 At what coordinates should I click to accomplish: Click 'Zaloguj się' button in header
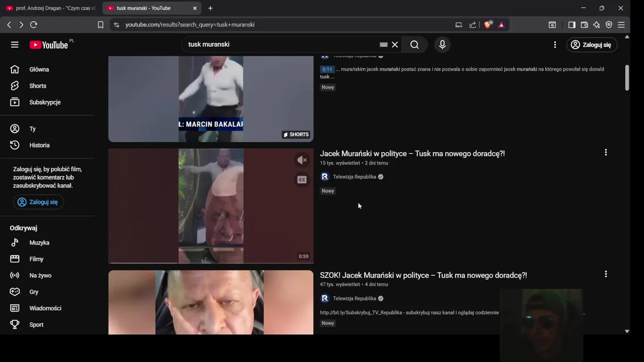click(592, 45)
